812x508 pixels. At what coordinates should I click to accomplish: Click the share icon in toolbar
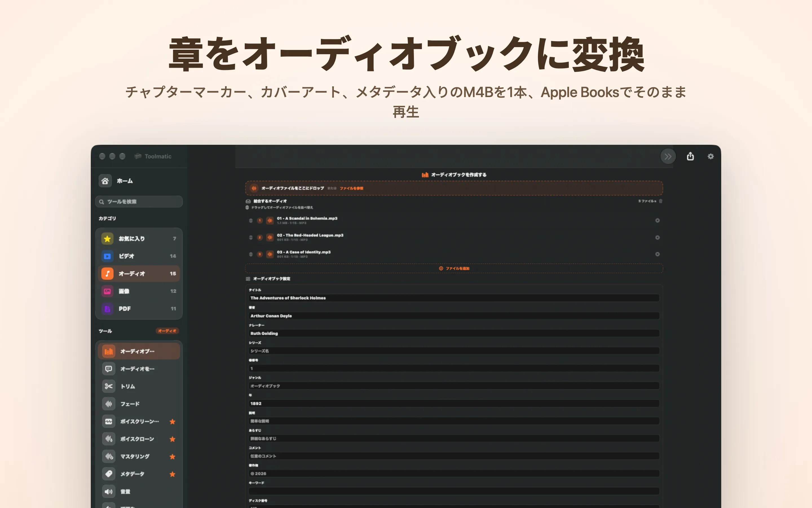tap(690, 156)
